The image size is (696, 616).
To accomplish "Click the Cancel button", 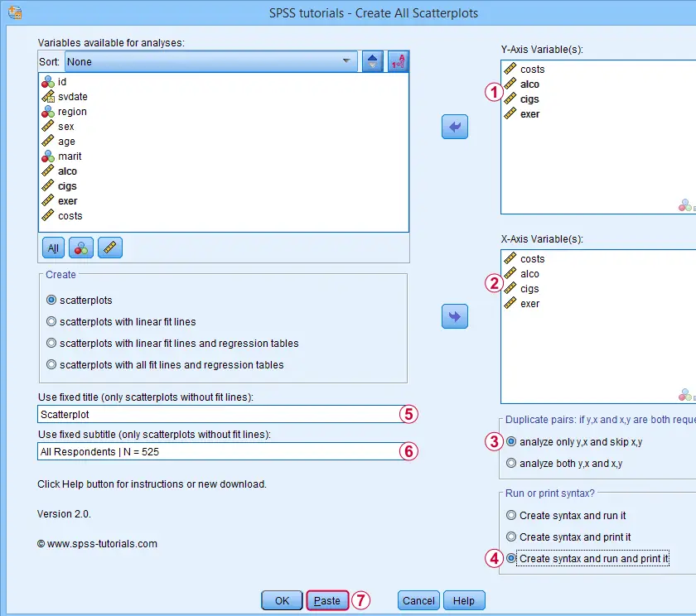I will [418, 600].
